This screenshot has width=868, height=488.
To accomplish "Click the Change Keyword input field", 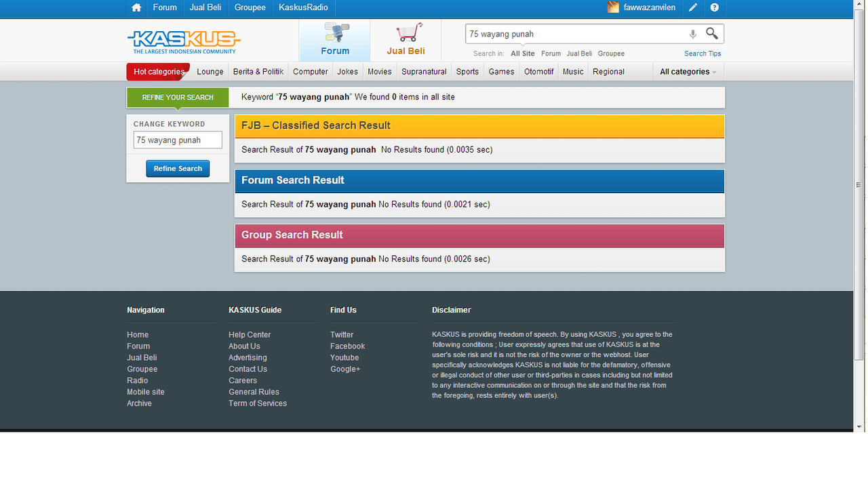I will (x=178, y=140).
